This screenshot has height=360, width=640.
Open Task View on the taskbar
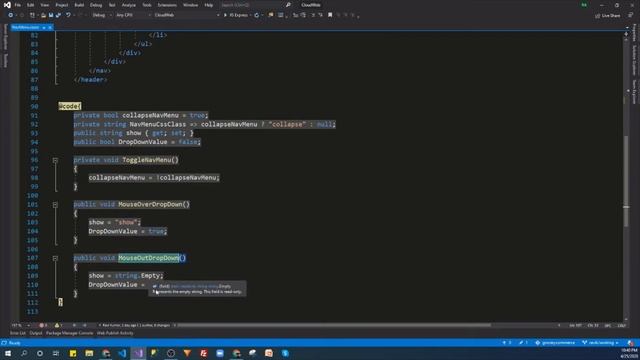point(56,353)
